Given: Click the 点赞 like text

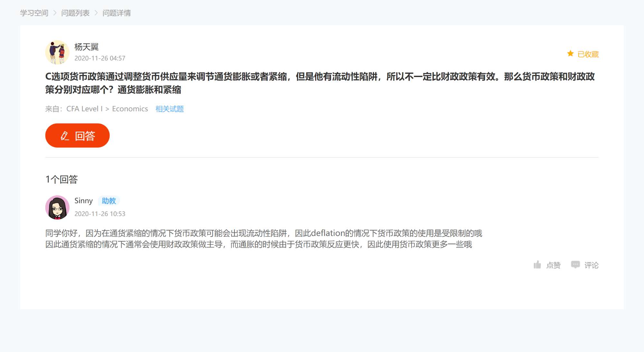Looking at the screenshot, I should [x=553, y=265].
